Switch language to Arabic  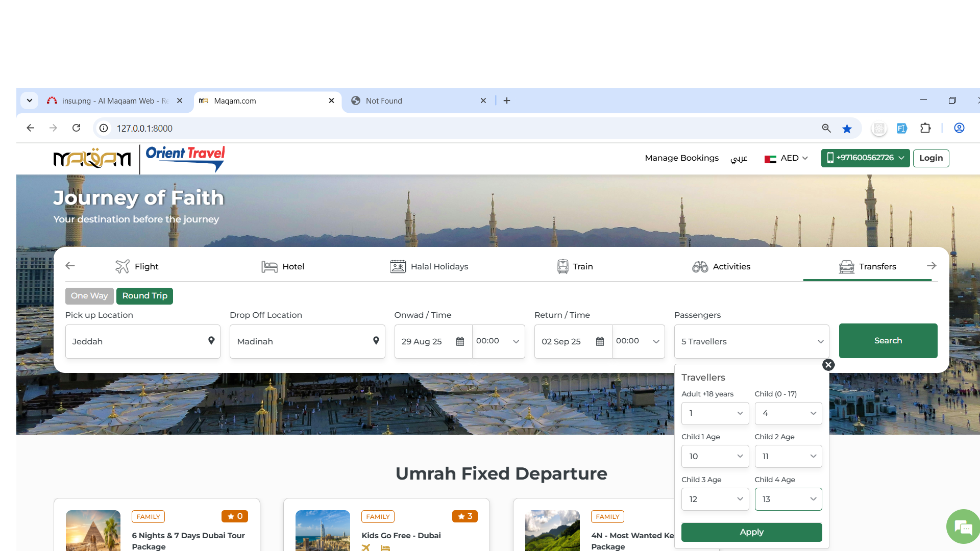tap(739, 158)
